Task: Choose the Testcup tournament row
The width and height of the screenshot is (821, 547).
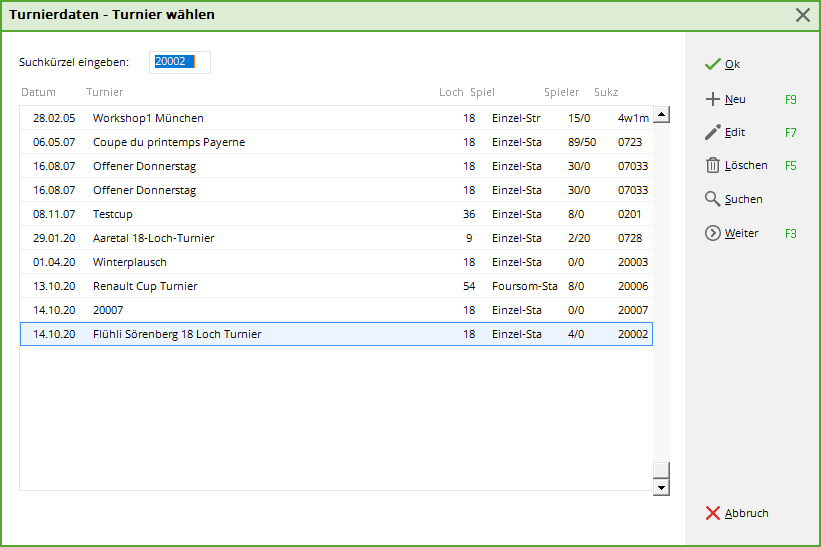Action: click(112, 214)
